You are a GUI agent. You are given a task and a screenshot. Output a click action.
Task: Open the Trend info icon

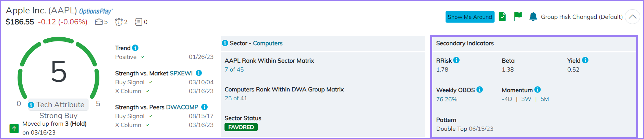(135, 48)
